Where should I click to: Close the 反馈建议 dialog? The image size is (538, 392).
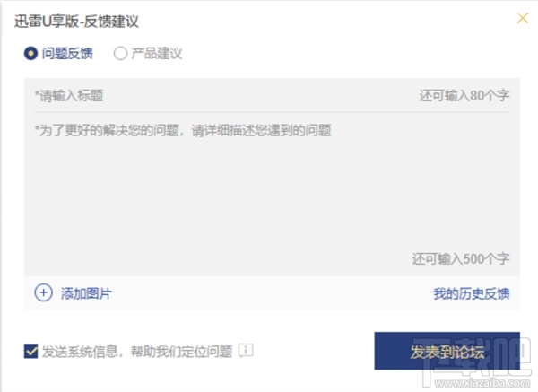click(523, 18)
